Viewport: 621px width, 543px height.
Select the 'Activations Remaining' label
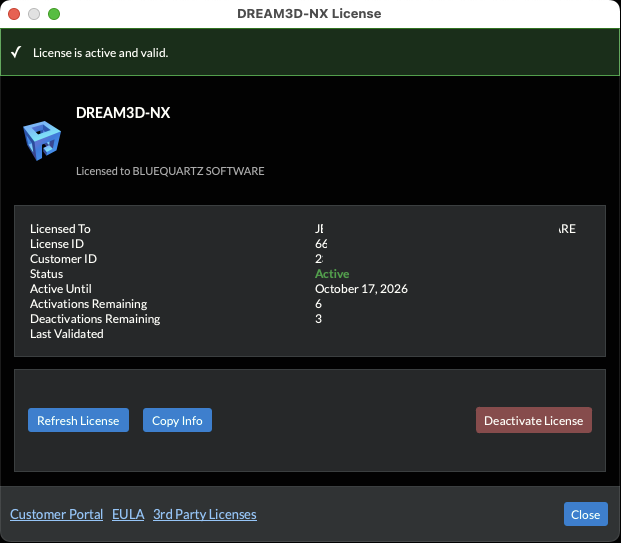[89, 304]
